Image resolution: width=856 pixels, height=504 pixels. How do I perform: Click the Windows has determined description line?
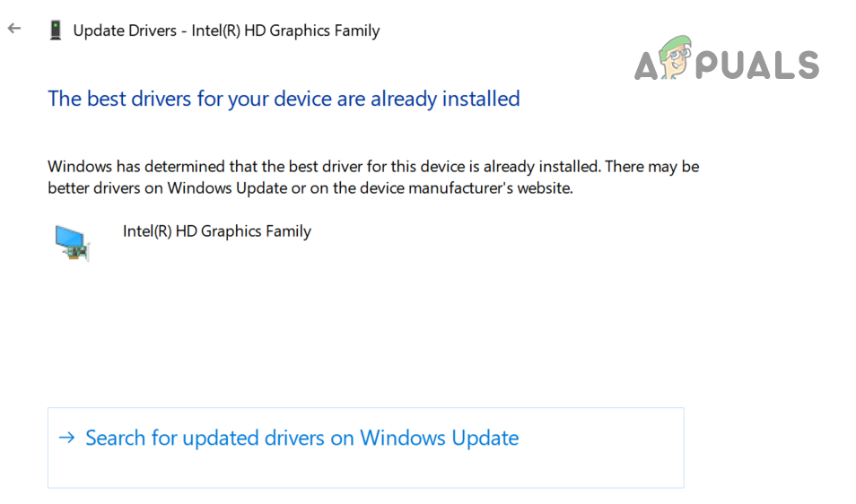[x=373, y=167]
